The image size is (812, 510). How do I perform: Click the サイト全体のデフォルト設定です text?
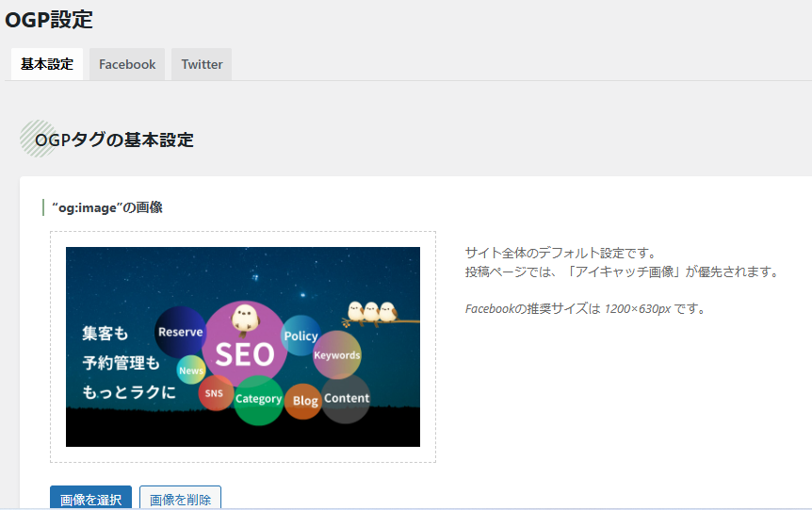click(x=560, y=253)
